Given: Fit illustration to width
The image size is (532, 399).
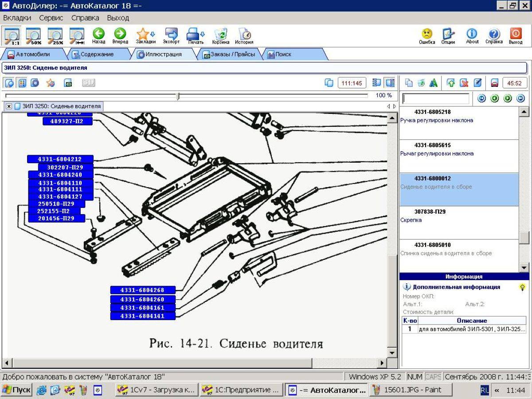Looking at the screenshot, I should pos(77,35).
